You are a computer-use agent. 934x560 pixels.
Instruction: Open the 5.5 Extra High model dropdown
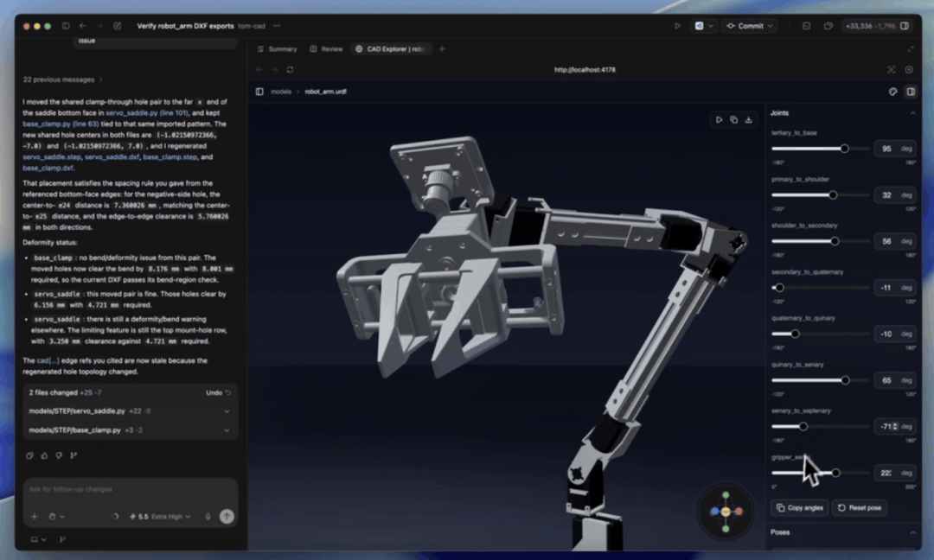coord(160,517)
